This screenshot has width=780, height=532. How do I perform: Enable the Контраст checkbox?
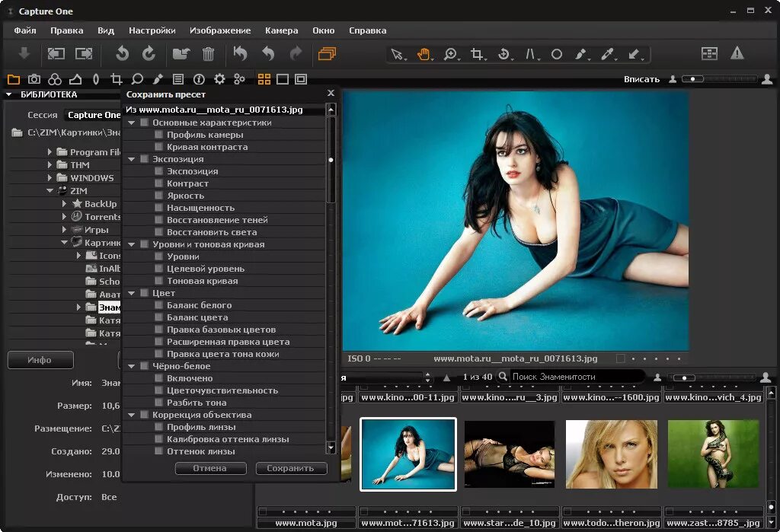(158, 183)
